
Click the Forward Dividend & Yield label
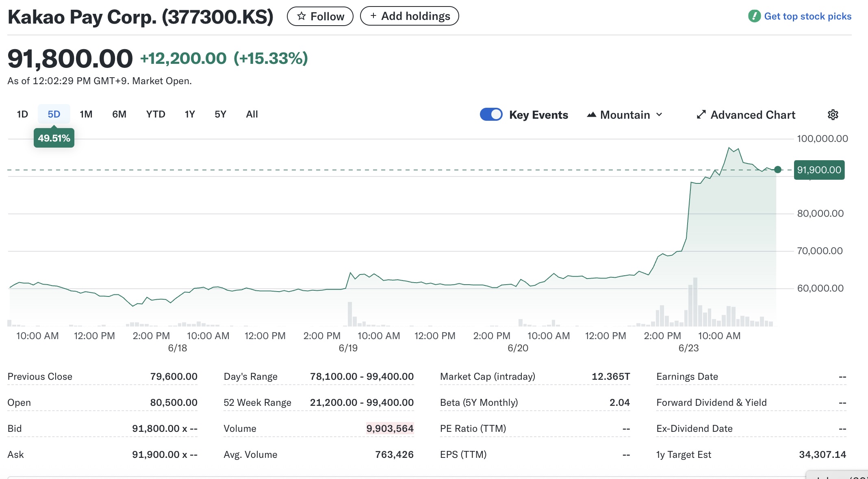(712, 403)
